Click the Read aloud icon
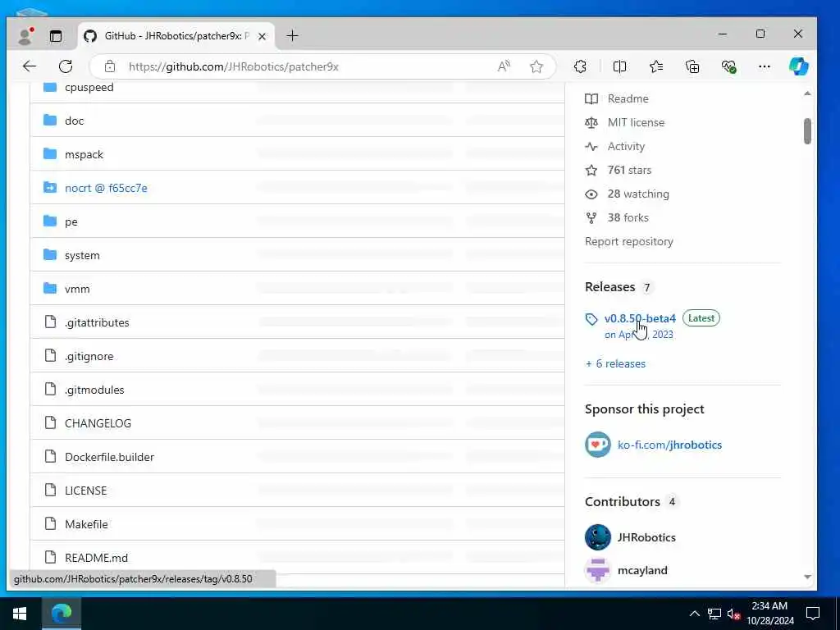The height and width of the screenshot is (630, 840). point(504,66)
